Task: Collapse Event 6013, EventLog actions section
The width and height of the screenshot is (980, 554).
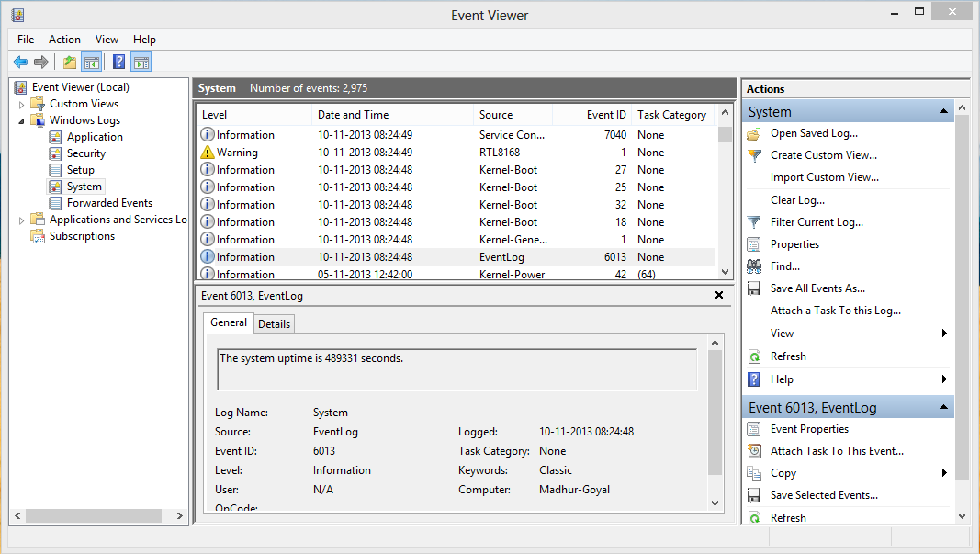Action: [x=943, y=407]
